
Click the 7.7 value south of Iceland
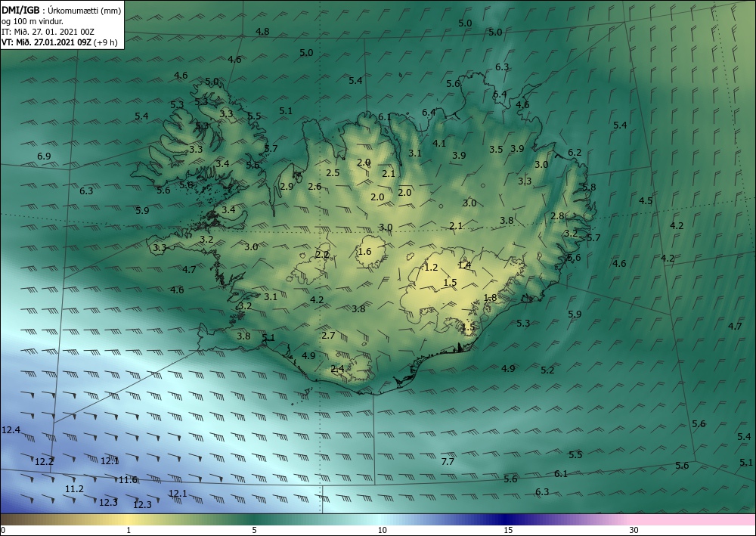coord(448,461)
